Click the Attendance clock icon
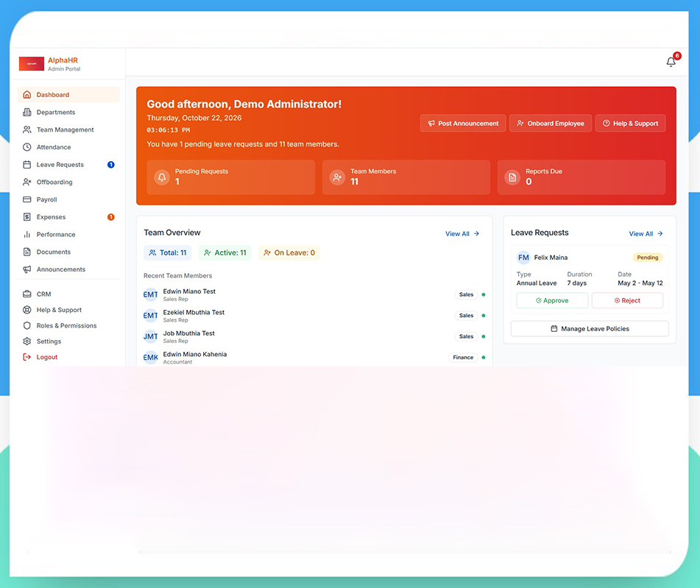Viewport: 700px width, 588px height. [26, 147]
